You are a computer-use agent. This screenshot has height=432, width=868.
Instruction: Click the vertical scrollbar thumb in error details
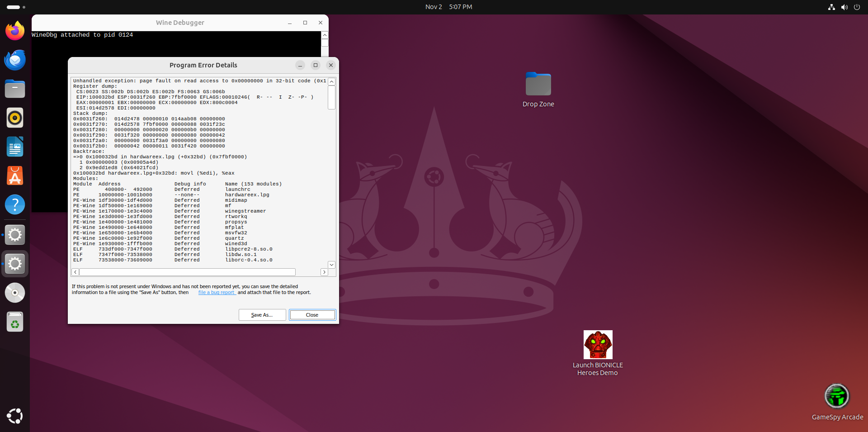click(x=332, y=97)
